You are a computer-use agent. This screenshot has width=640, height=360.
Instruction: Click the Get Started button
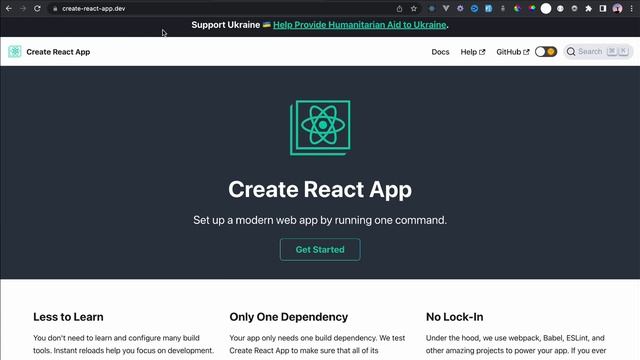tap(320, 249)
